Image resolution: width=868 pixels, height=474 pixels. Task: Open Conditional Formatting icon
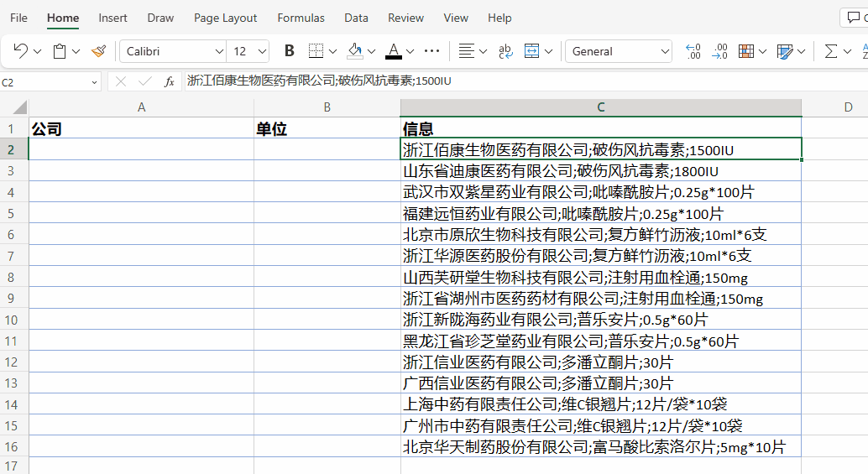(x=746, y=51)
